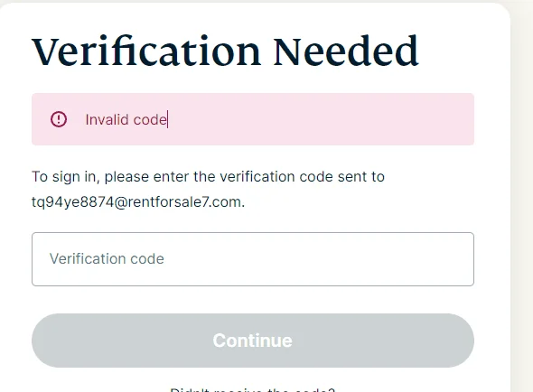Image resolution: width=533 pixels, height=392 pixels.
Task: Click the white "Continue" label text
Action: 253,341
